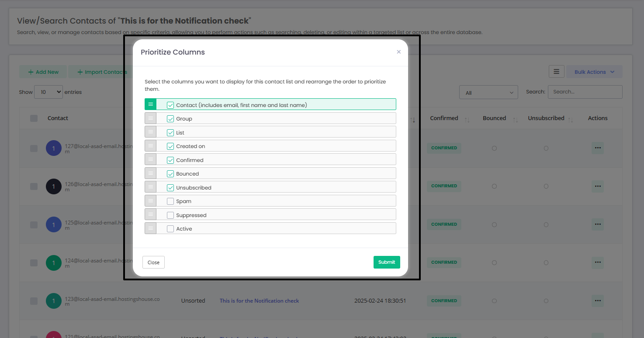Image resolution: width=644 pixels, height=338 pixels.
Task: Uncheck the Group column checkbox
Action: [170, 119]
